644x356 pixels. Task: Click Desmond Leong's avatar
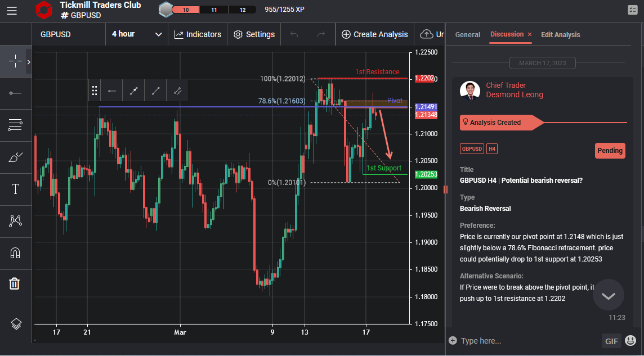click(470, 91)
